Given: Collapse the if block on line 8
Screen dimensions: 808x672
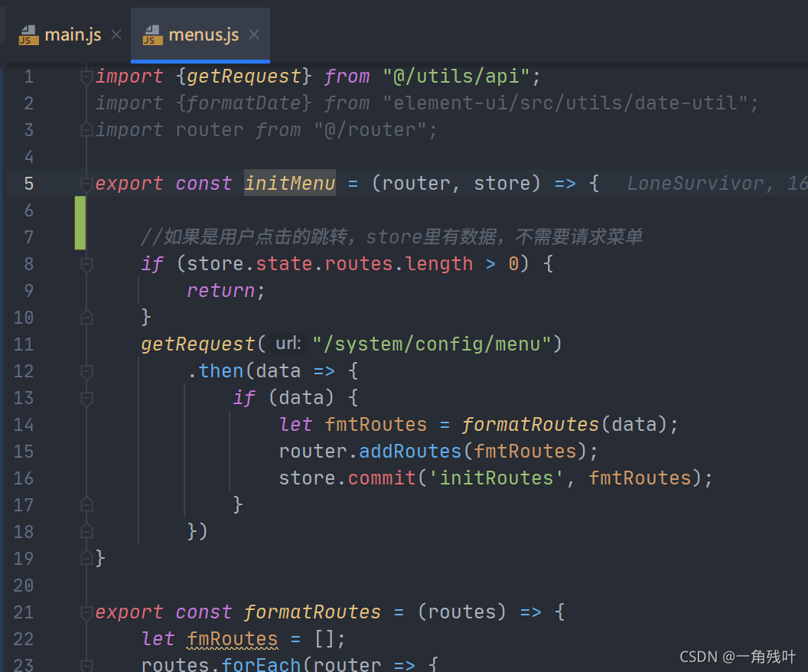Looking at the screenshot, I should coord(86,264).
